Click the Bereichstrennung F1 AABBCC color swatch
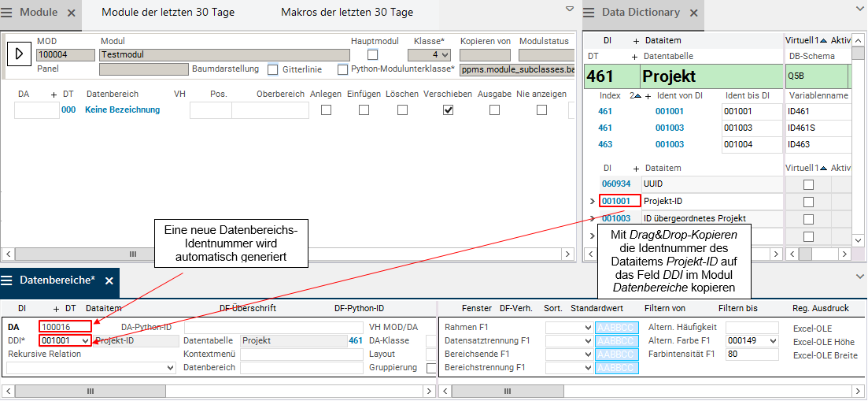The image size is (868, 401). point(617,367)
